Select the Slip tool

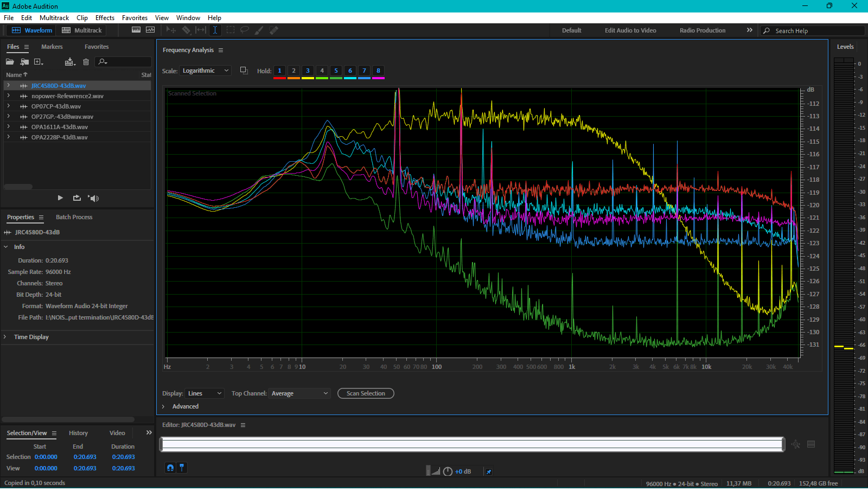point(201,30)
